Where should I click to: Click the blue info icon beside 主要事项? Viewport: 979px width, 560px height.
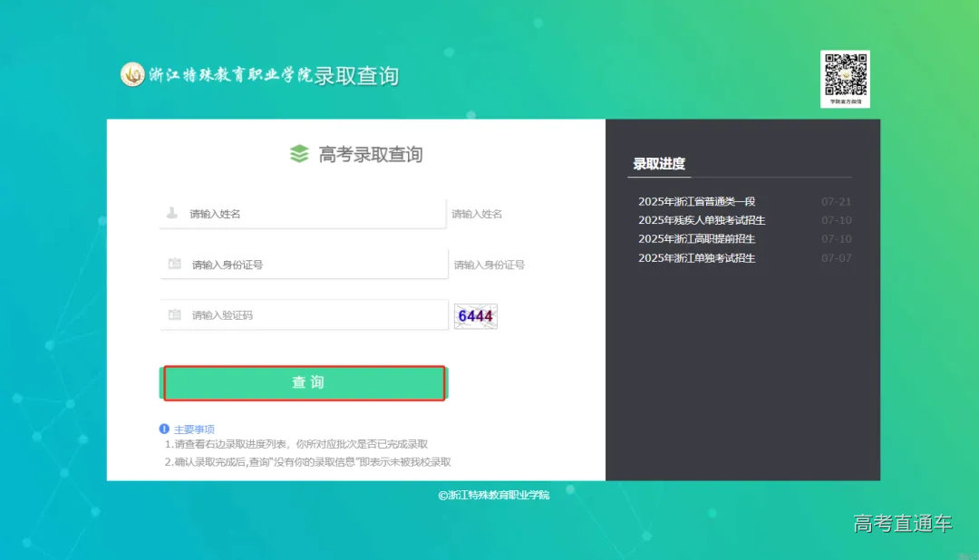[x=164, y=430]
